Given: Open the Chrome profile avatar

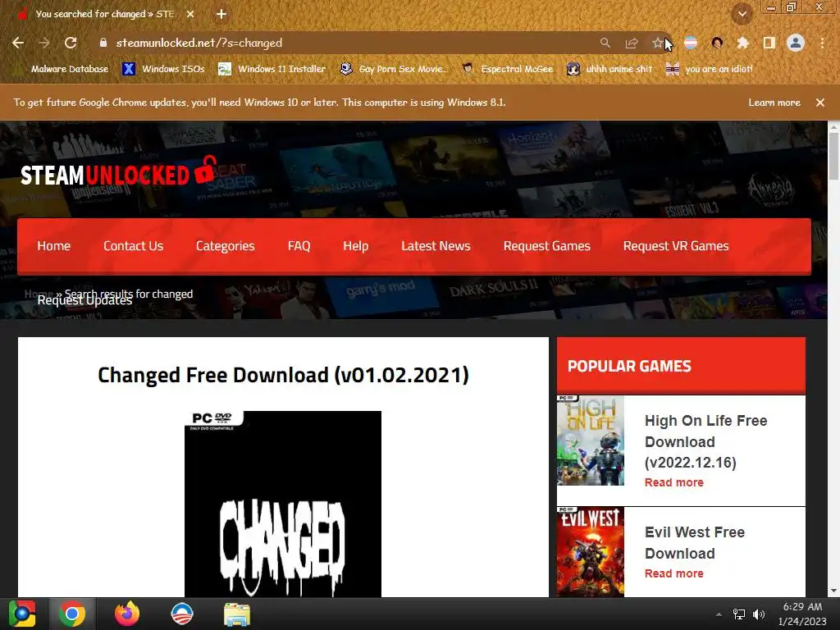Looking at the screenshot, I should coord(796,43).
